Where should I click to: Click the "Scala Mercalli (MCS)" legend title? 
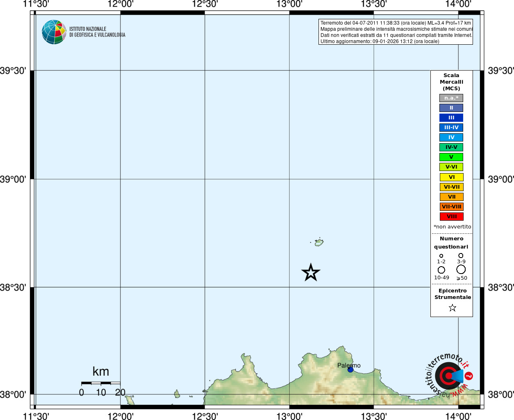pos(451,82)
